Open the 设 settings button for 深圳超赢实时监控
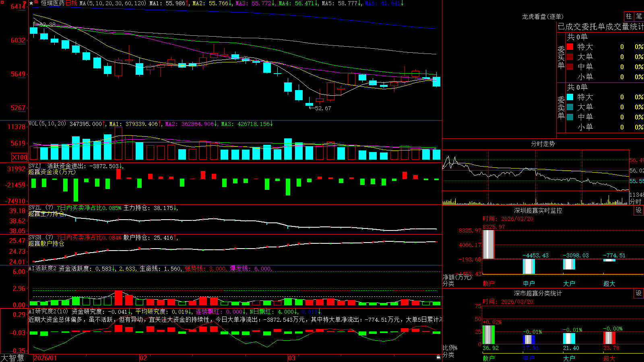Image resolution: width=644 pixels, height=362 pixels. click(639, 210)
